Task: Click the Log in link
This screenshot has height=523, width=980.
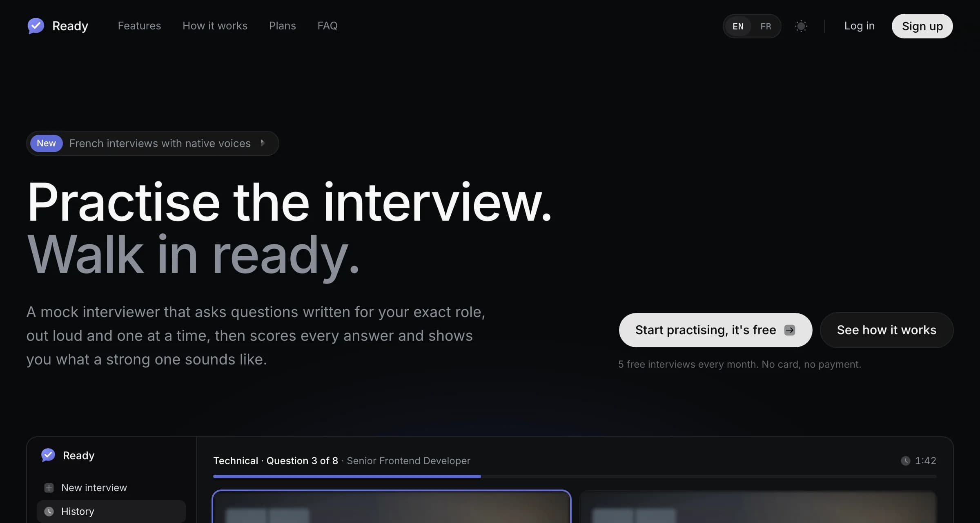Action: (859, 26)
